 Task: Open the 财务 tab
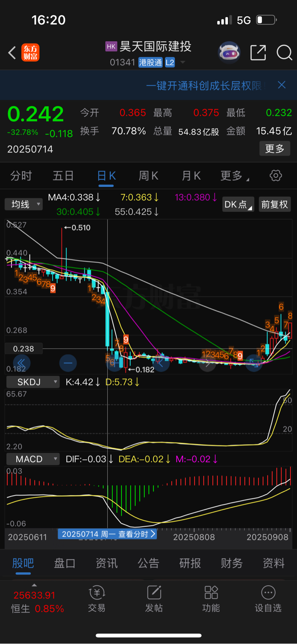pos(232,563)
